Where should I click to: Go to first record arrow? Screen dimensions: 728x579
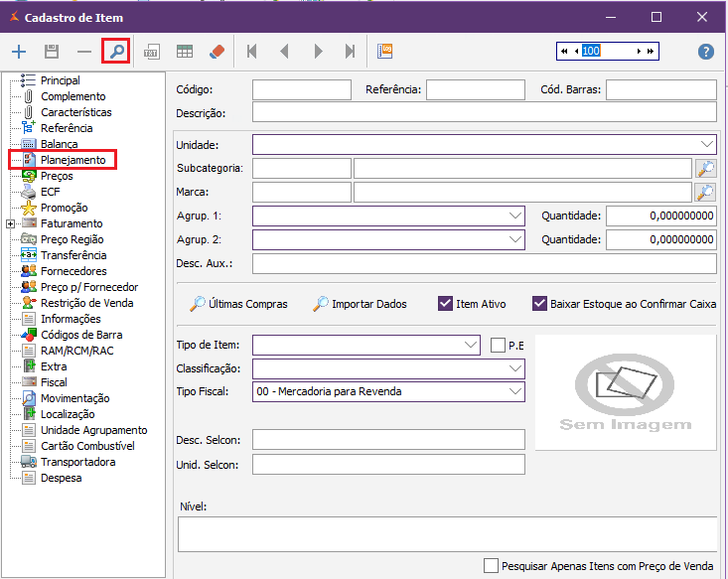tap(251, 51)
